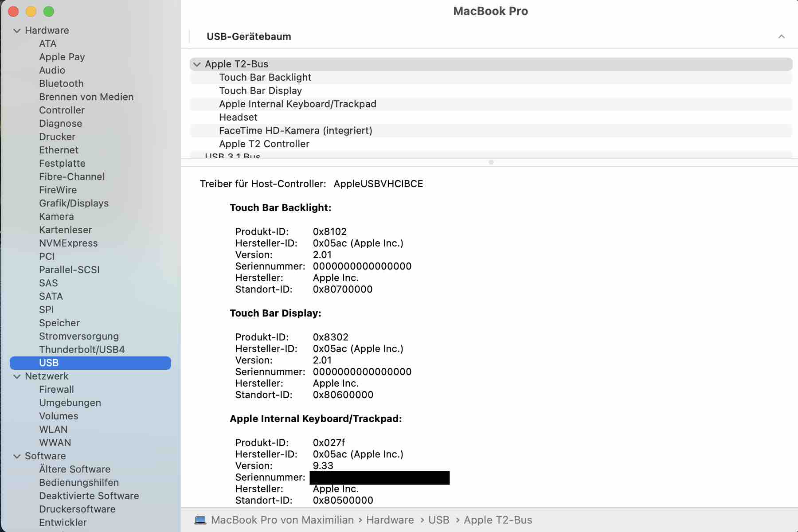Image resolution: width=798 pixels, height=532 pixels.
Task: Open Firewall under Netzwerk
Action: [x=56, y=389]
